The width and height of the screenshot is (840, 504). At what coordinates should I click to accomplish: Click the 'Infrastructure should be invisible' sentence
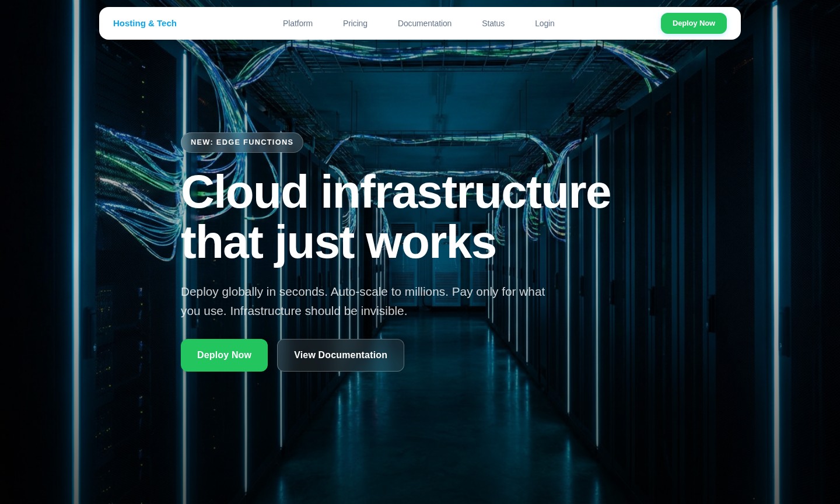[x=318, y=311]
